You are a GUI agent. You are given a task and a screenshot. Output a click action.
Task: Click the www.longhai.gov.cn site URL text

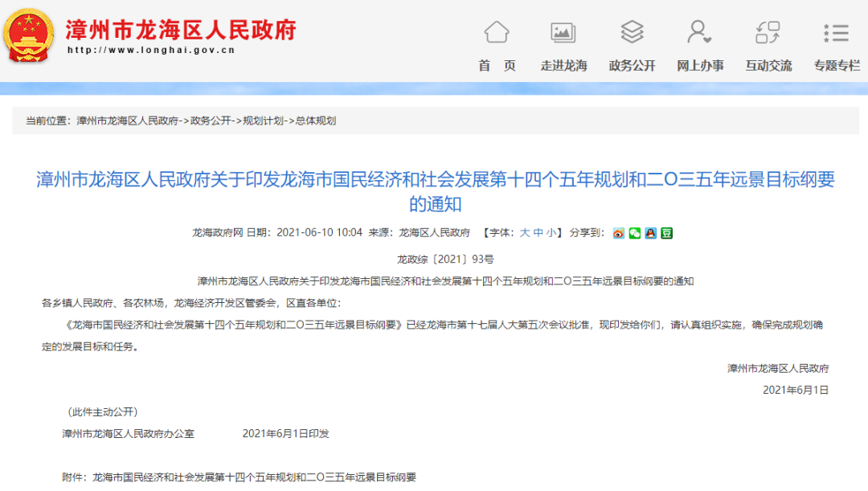pyautogui.click(x=150, y=50)
